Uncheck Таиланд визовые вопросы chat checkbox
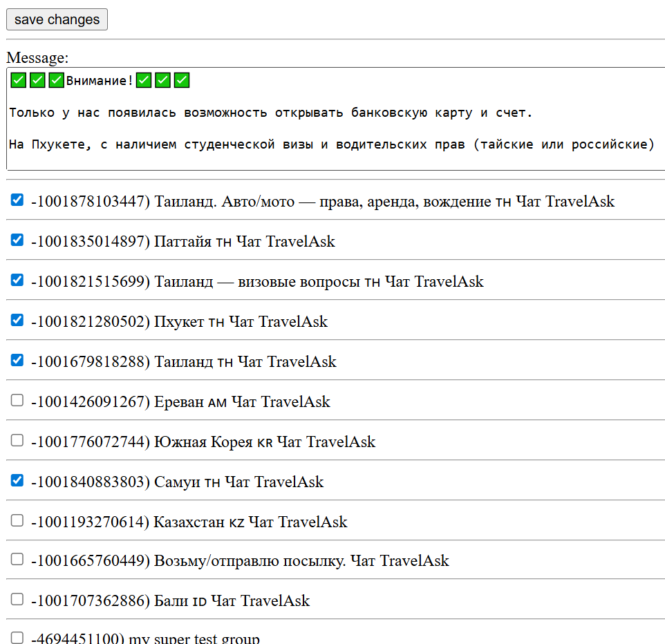Image resolution: width=665 pixels, height=644 pixels. coord(17,281)
